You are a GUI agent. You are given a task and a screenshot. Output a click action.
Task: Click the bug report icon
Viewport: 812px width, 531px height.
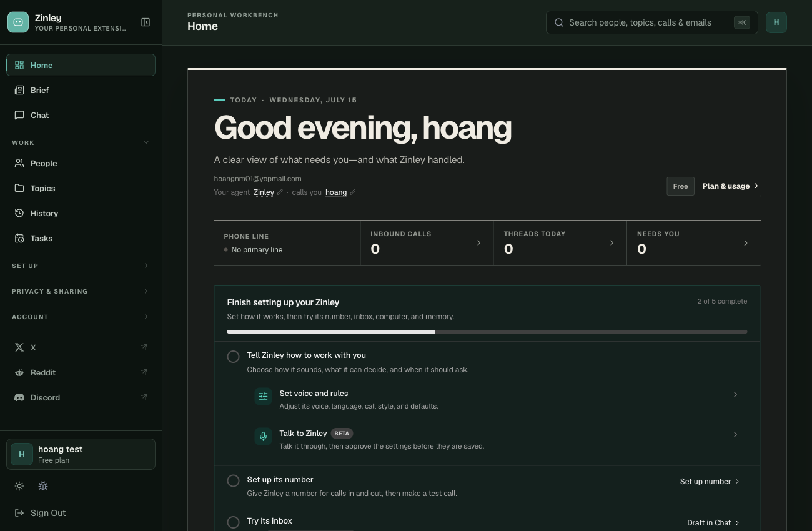click(x=43, y=486)
